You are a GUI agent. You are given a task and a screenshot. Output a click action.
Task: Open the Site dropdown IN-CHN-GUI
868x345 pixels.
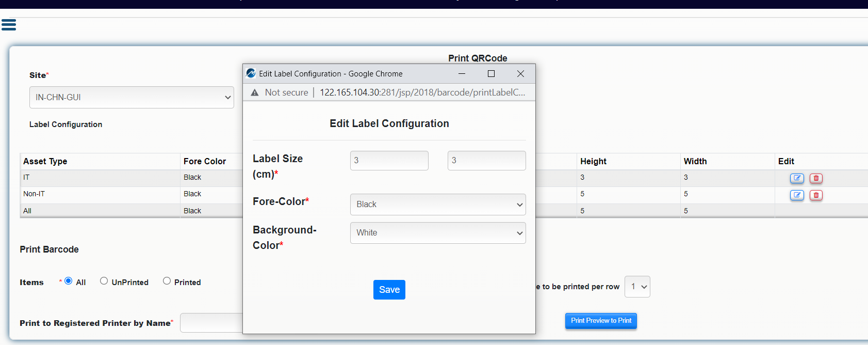tap(132, 97)
